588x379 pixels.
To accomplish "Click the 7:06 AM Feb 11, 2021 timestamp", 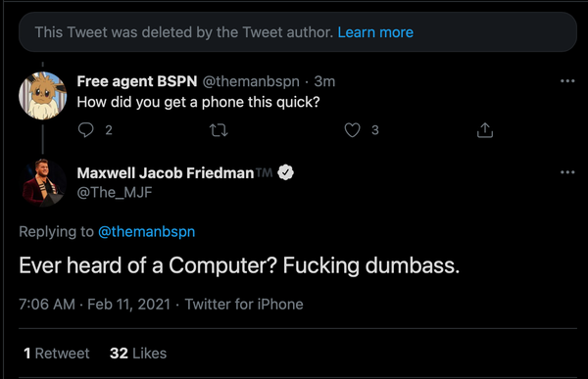I will 95,304.
